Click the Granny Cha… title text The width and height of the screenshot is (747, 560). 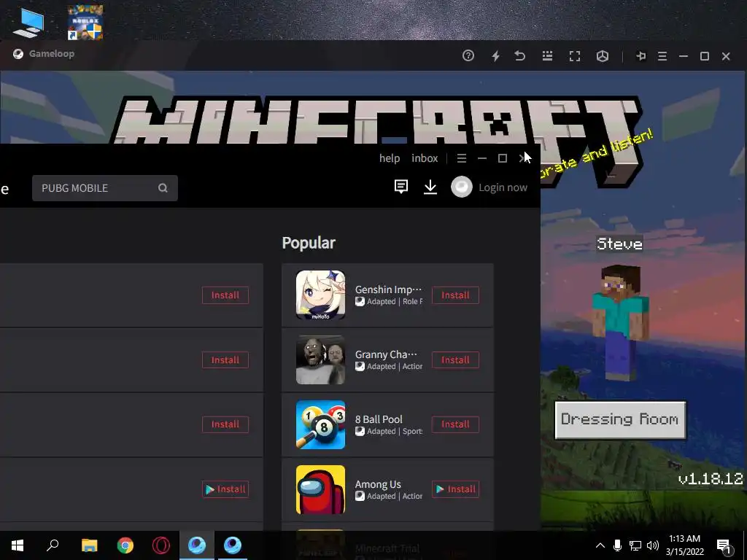(386, 354)
